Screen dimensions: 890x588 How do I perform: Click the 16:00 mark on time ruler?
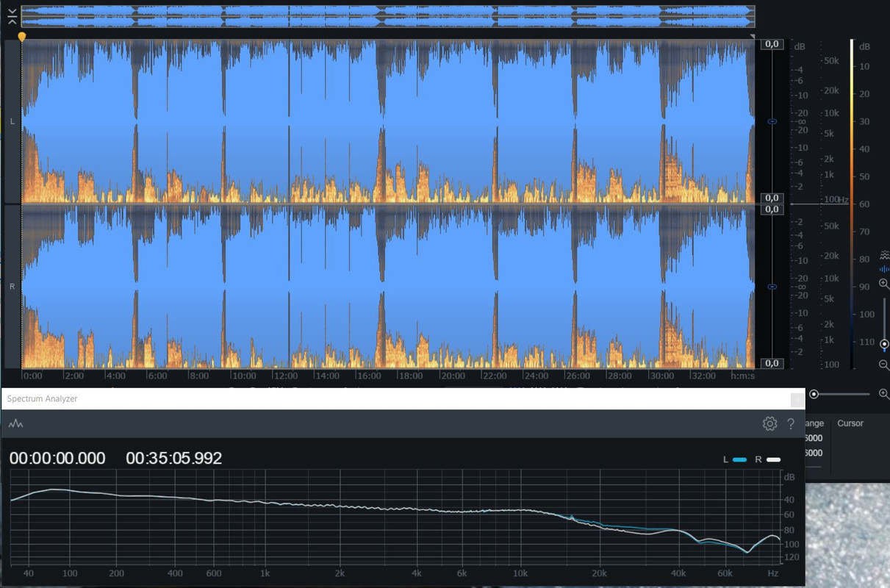[x=370, y=376]
